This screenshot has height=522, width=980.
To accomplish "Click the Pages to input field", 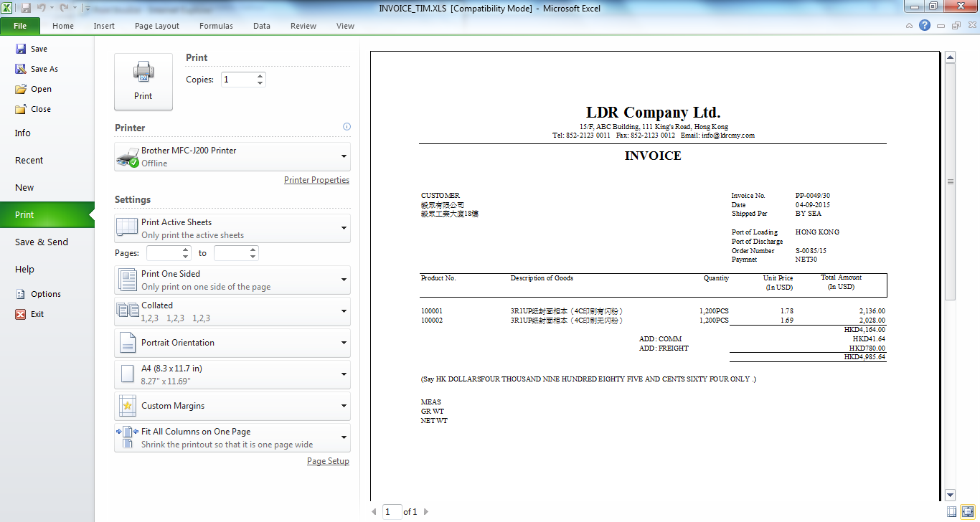I will click(x=231, y=253).
